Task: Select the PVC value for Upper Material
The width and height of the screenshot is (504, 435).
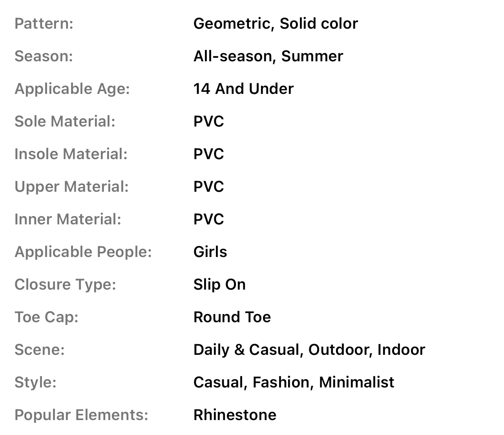Action: (208, 187)
